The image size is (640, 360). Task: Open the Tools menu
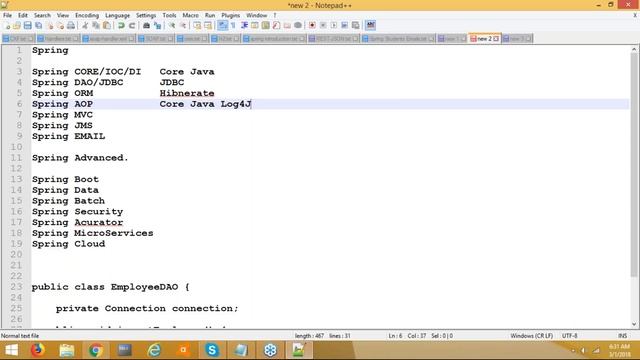(x=169, y=15)
